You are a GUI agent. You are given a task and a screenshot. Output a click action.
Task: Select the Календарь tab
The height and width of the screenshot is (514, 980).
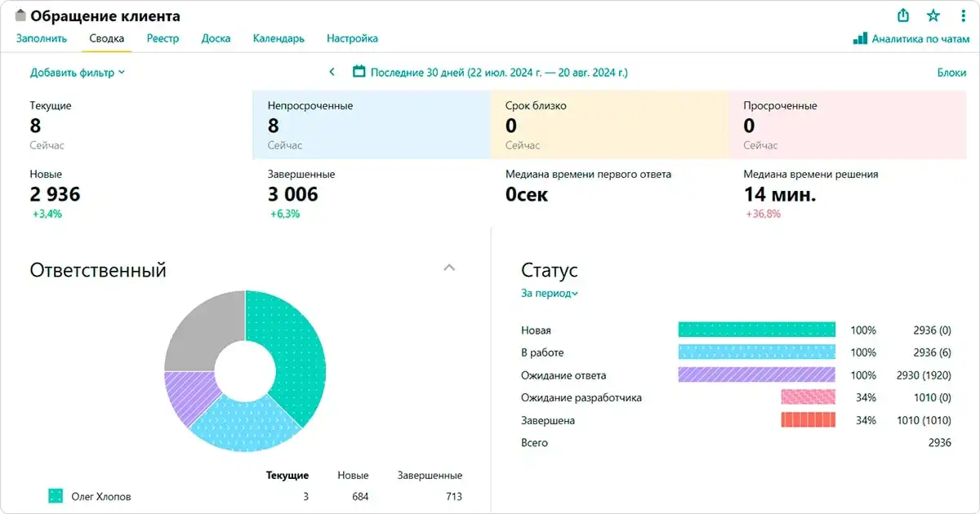coord(278,38)
